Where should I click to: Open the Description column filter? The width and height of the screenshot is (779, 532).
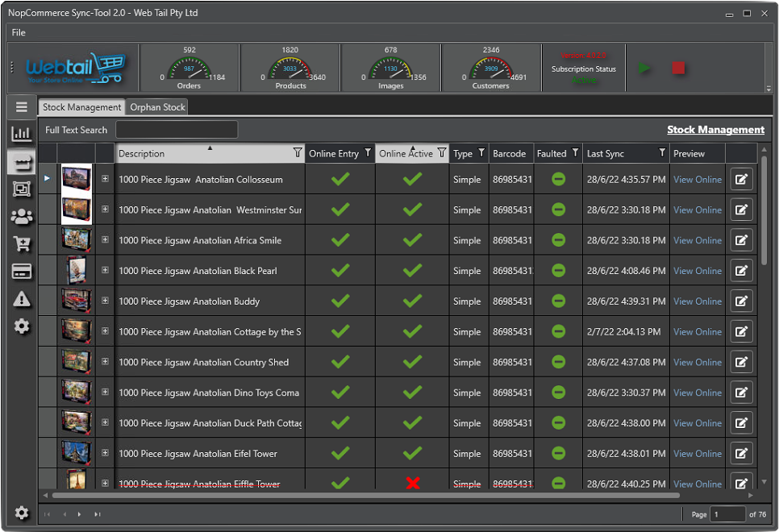pyautogui.click(x=297, y=153)
